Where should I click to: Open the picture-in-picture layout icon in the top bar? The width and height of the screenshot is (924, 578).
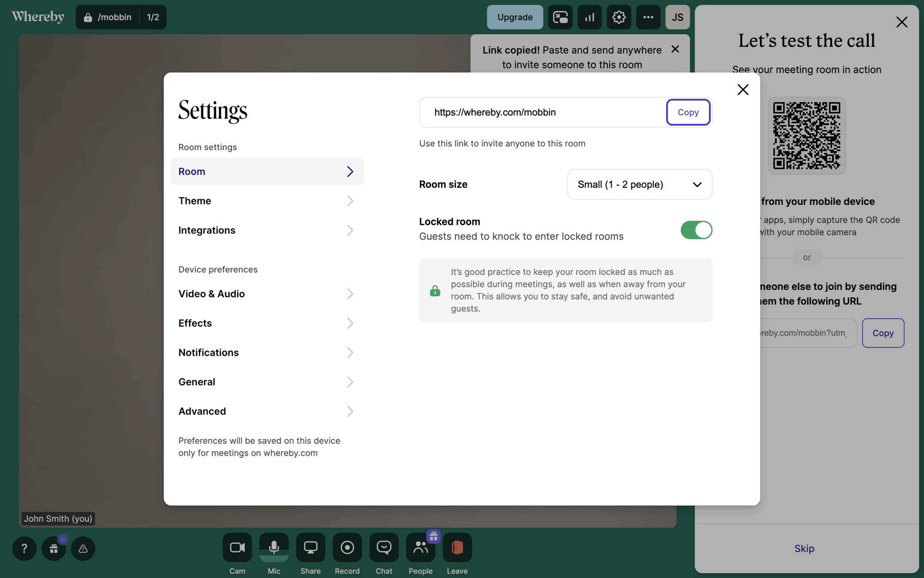(560, 17)
